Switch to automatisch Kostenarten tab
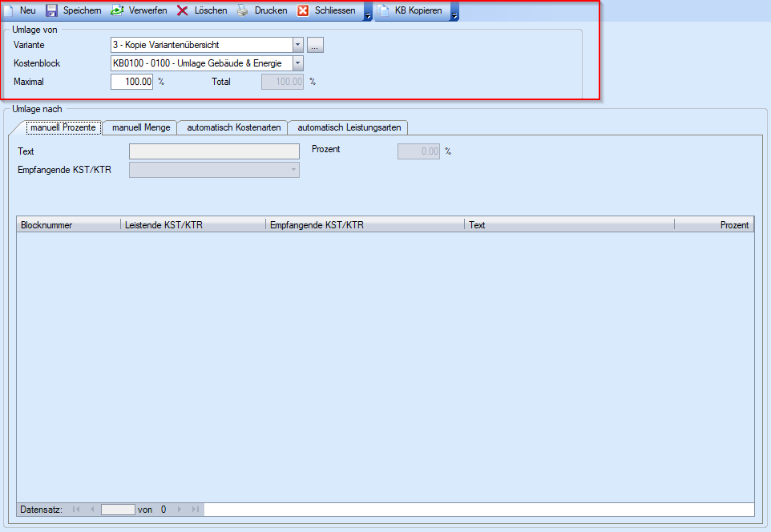 (233, 128)
